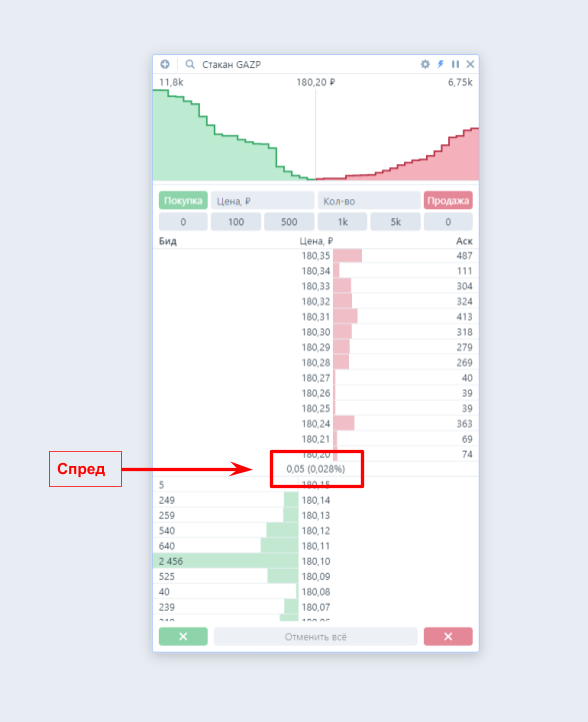Close the GAZP order book widget
Image resolution: width=588 pixels, height=722 pixels.
click(470, 64)
